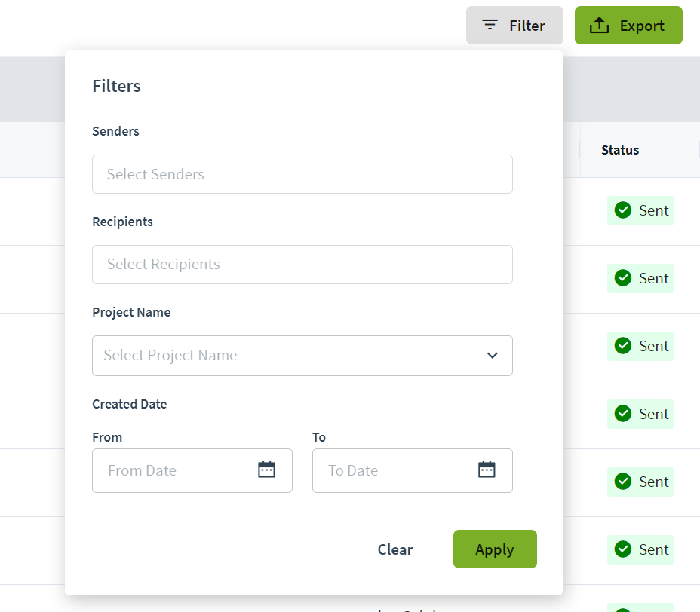Expand the Project Name chevron arrow
This screenshot has width=700, height=612.
click(493, 356)
